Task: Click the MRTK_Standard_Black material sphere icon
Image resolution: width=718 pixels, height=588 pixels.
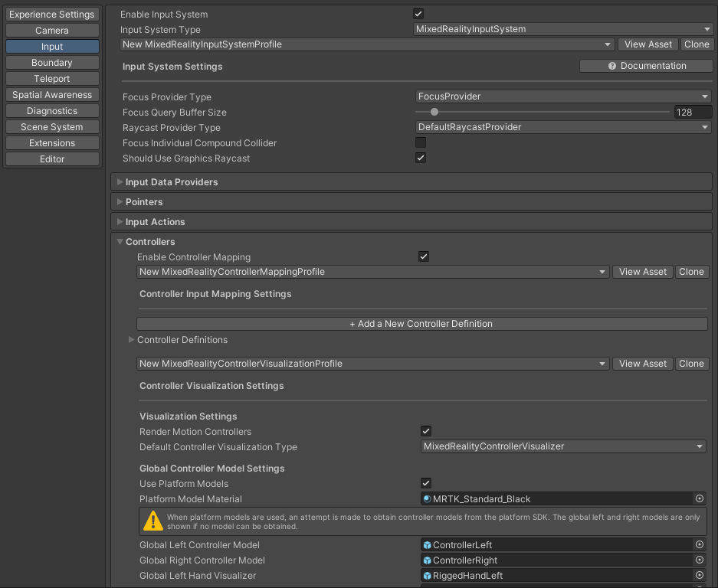Action: (x=427, y=498)
